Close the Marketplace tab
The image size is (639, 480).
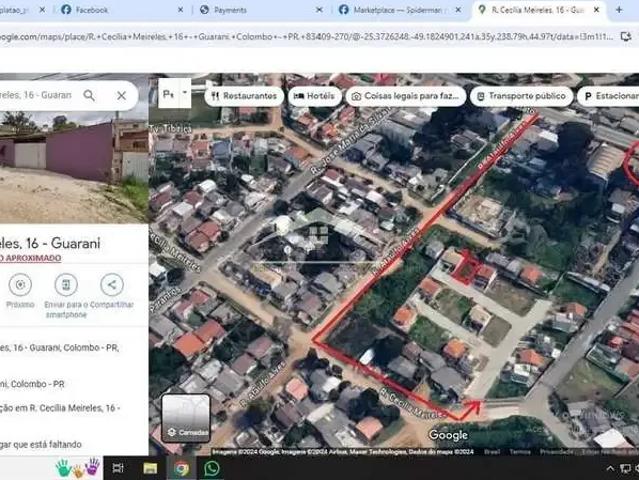pyautogui.click(x=458, y=10)
